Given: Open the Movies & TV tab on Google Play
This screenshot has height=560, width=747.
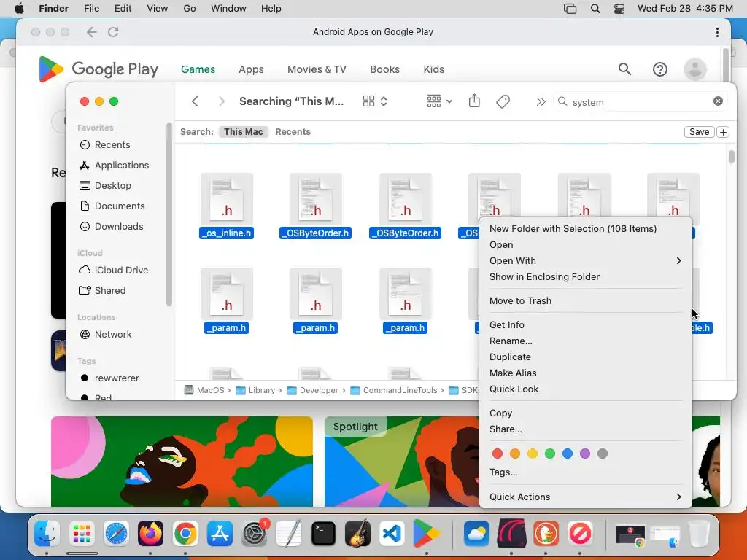Looking at the screenshot, I should 317,69.
